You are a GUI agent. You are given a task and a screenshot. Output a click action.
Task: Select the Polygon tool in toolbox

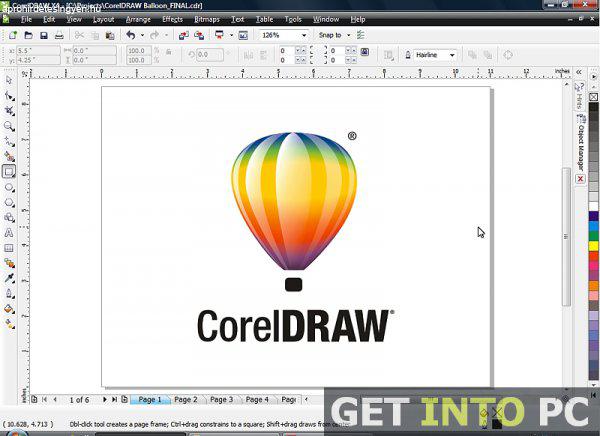[9, 202]
